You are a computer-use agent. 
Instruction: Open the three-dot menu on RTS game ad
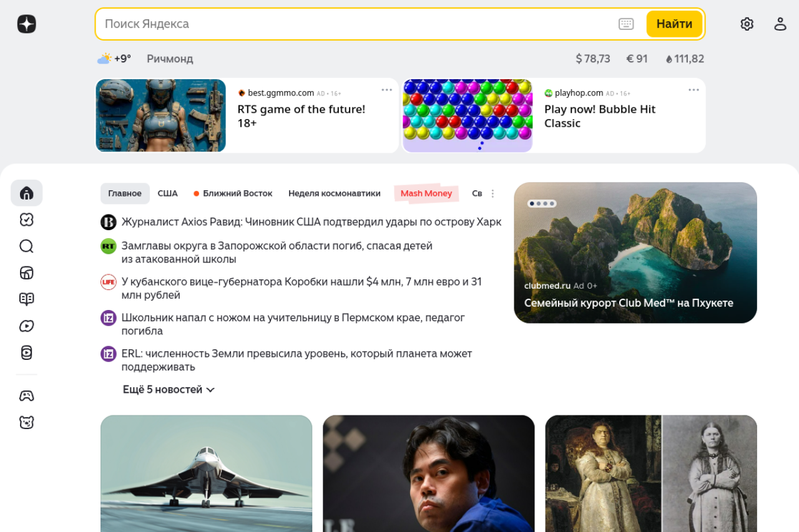pyautogui.click(x=386, y=90)
